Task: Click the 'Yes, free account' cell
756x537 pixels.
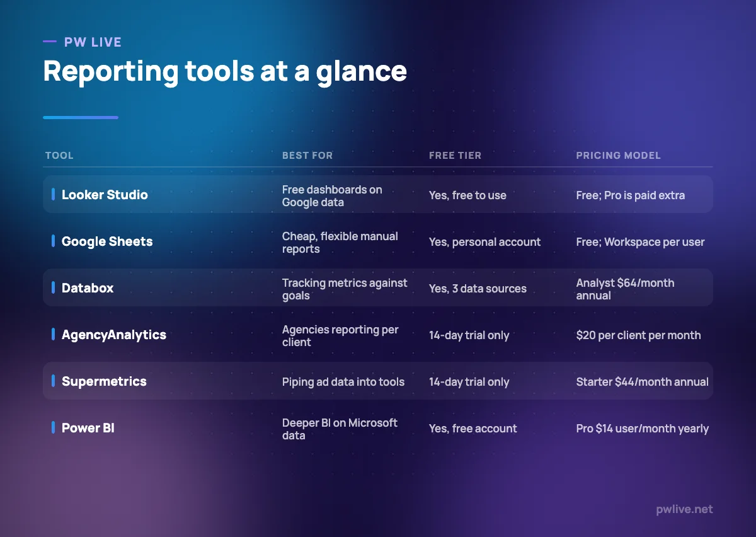Action: pyautogui.click(x=472, y=429)
